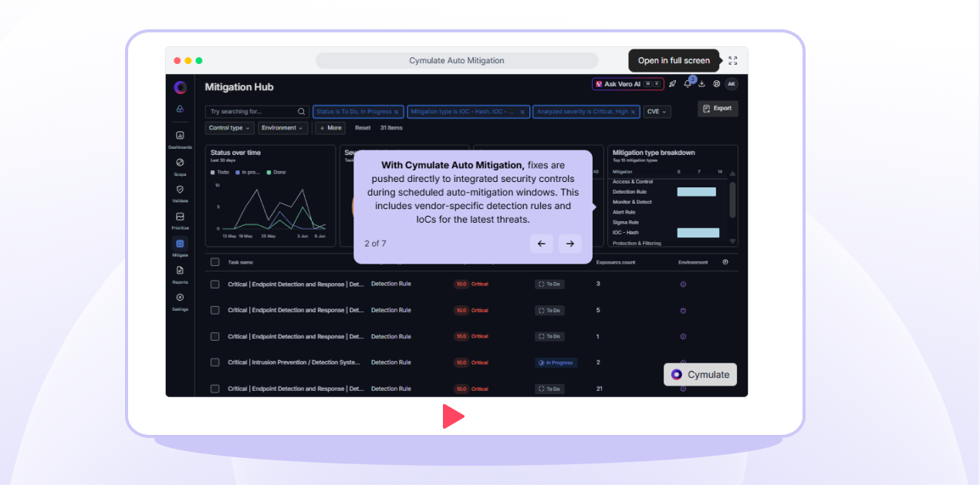Open the AK user avatar menu
Screen dimensions: 980x485
pos(731,84)
